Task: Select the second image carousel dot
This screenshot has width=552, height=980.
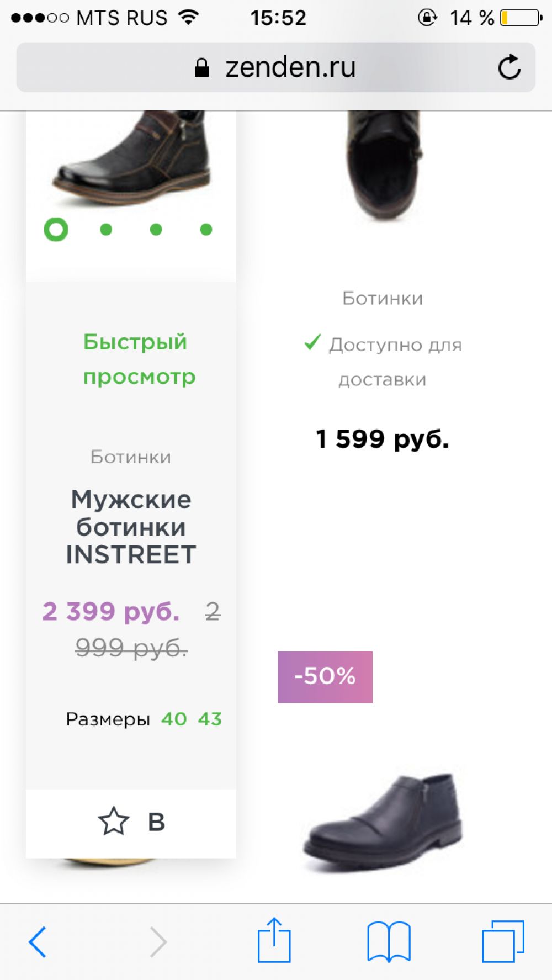Action: (106, 229)
